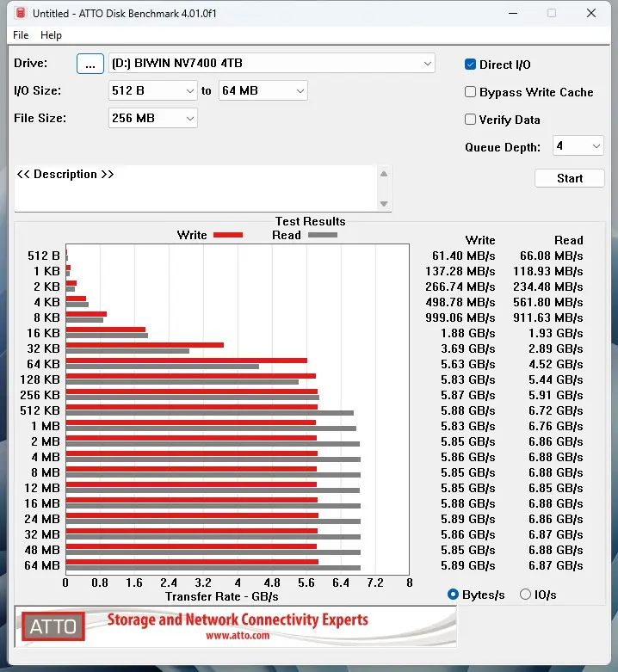Expand the File Size 256 MB dropdown
Viewport: 618px width, 672px height.
click(190, 119)
